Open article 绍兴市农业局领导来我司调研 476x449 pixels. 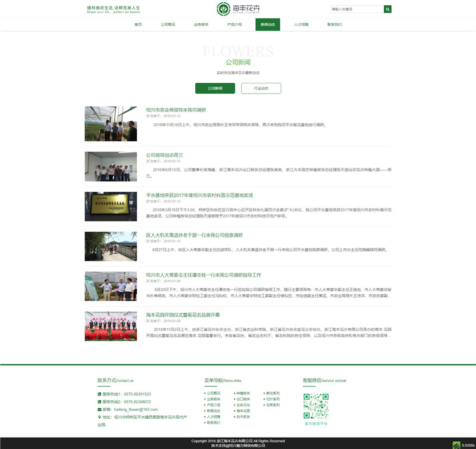(x=176, y=110)
